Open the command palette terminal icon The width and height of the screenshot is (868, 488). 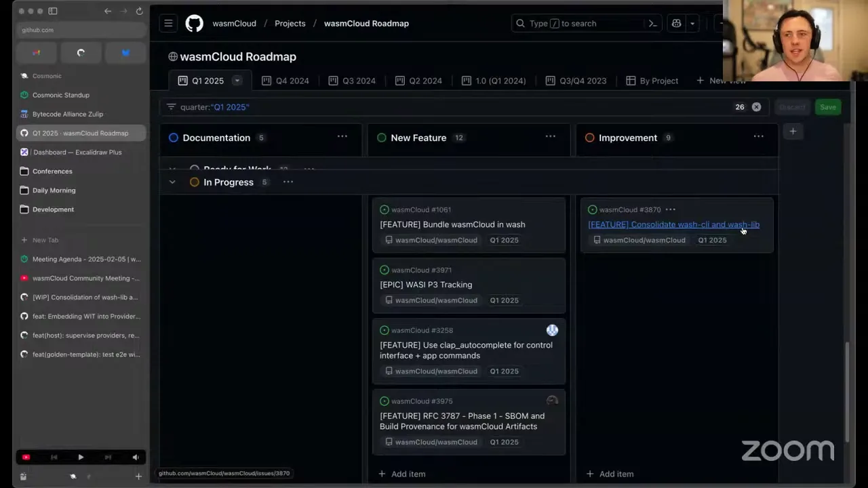click(652, 23)
